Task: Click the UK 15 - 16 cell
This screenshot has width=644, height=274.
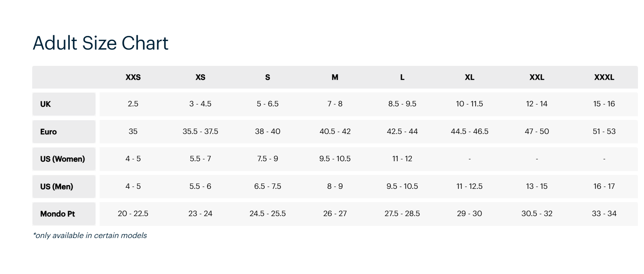Action: pyautogui.click(x=604, y=104)
